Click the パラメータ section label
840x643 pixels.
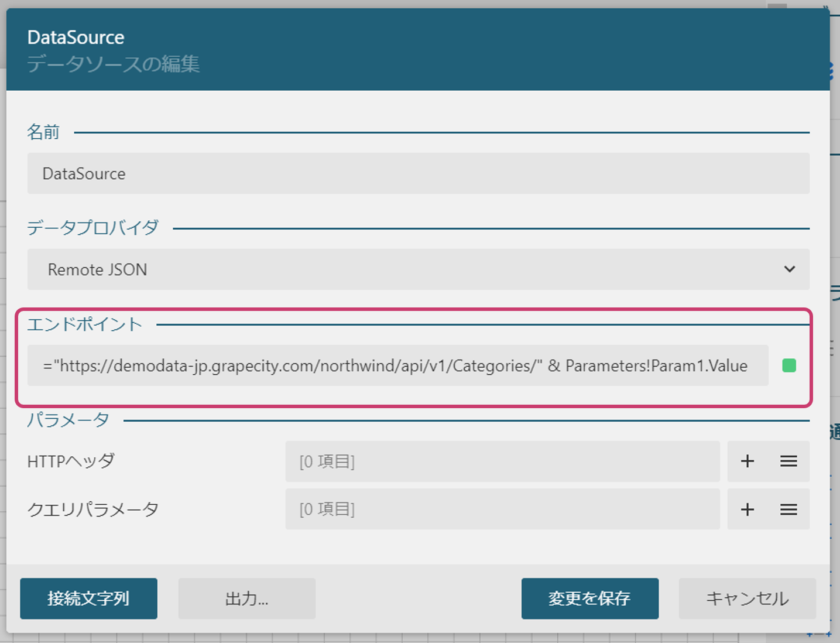tap(68, 420)
